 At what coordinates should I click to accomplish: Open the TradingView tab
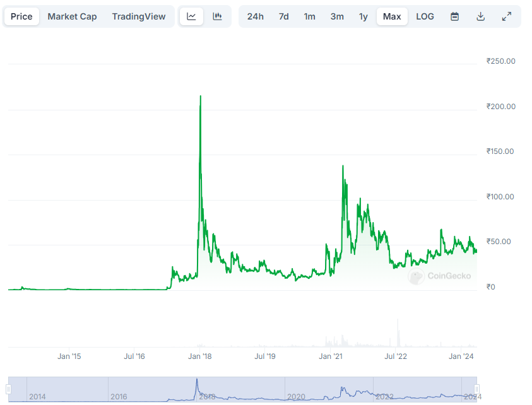point(139,16)
